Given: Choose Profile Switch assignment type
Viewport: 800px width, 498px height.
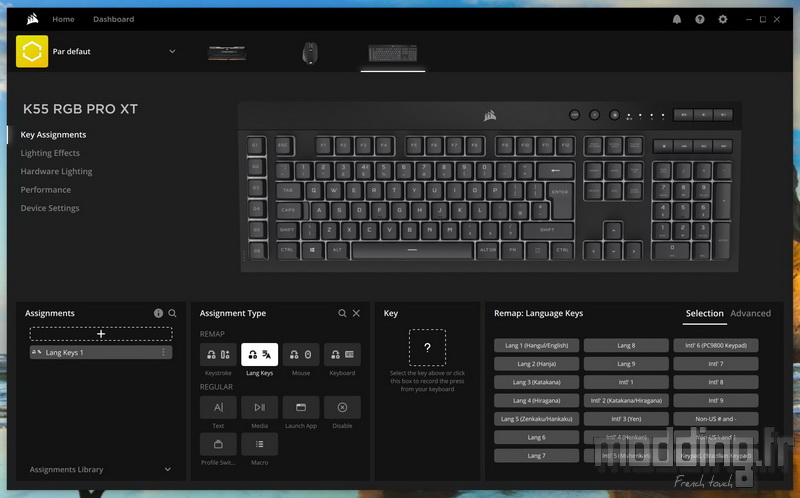Looking at the screenshot, I should [218, 444].
